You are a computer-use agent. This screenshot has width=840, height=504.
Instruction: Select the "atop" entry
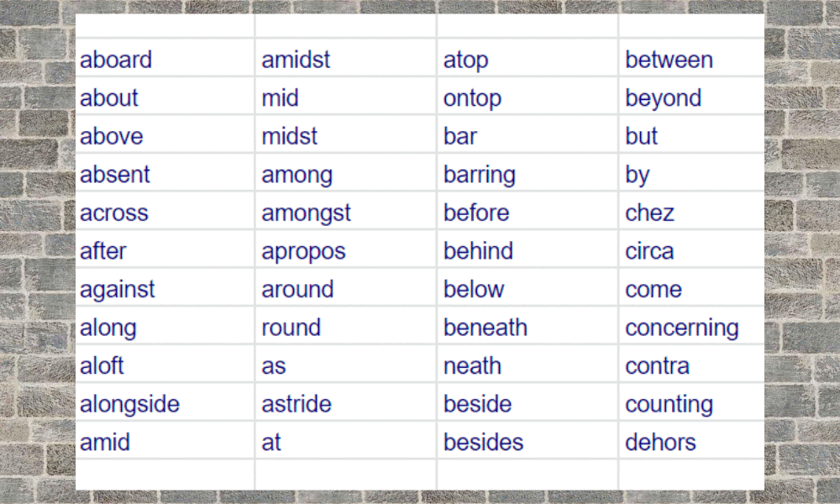click(x=465, y=60)
